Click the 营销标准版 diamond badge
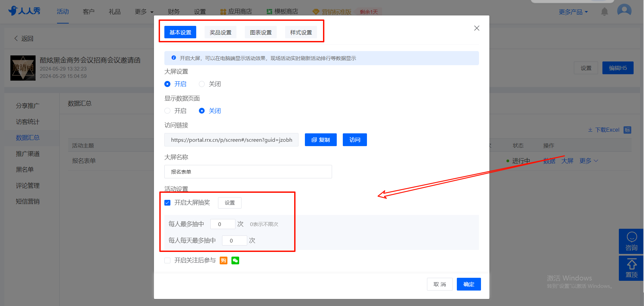 pyautogui.click(x=332, y=12)
